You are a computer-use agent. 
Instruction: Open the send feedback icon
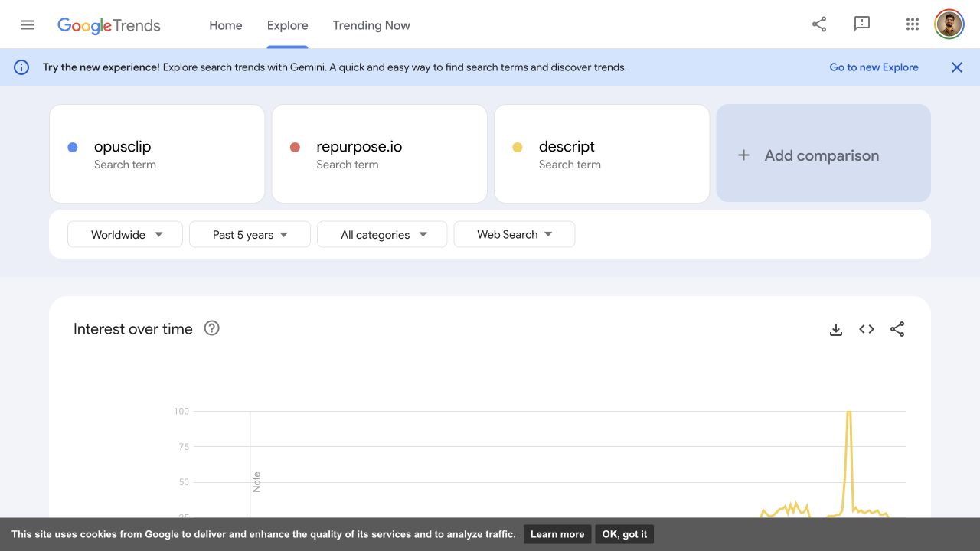tap(862, 24)
